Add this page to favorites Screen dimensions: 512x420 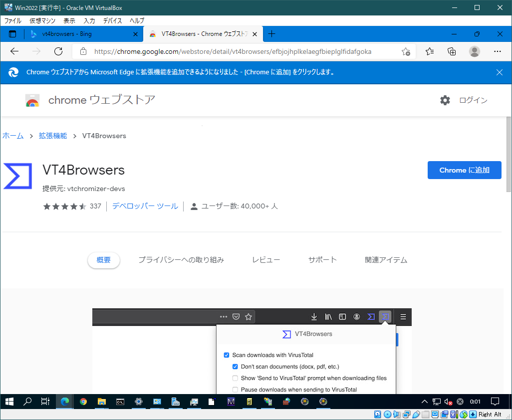pos(406,51)
